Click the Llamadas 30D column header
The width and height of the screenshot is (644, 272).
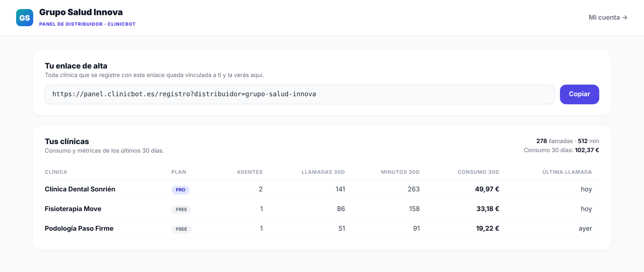pos(323,172)
